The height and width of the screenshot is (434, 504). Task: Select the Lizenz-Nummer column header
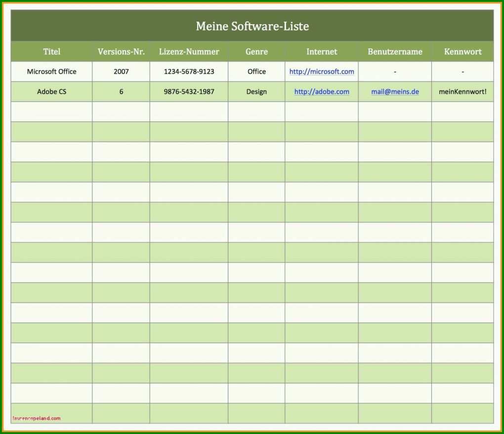coord(189,51)
